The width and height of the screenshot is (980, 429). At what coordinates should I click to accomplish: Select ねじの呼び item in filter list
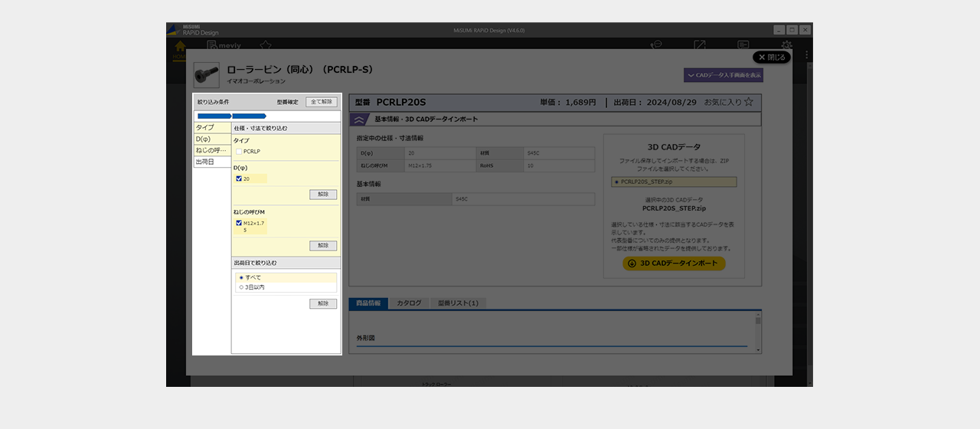pos(211,150)
